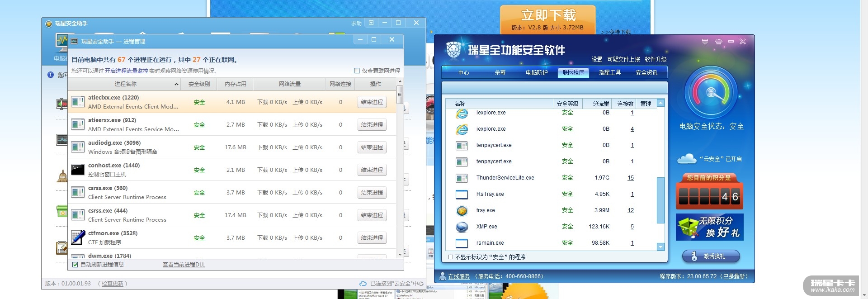The height and width of the screenshot is (299, 868).
Task: Click the tray.exe icon
Action: click(x=462, y=211)
